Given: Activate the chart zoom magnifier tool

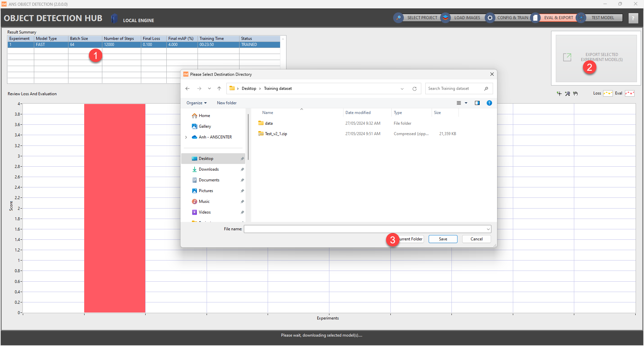Looking at the screenshot, I should tap(568, 94).
